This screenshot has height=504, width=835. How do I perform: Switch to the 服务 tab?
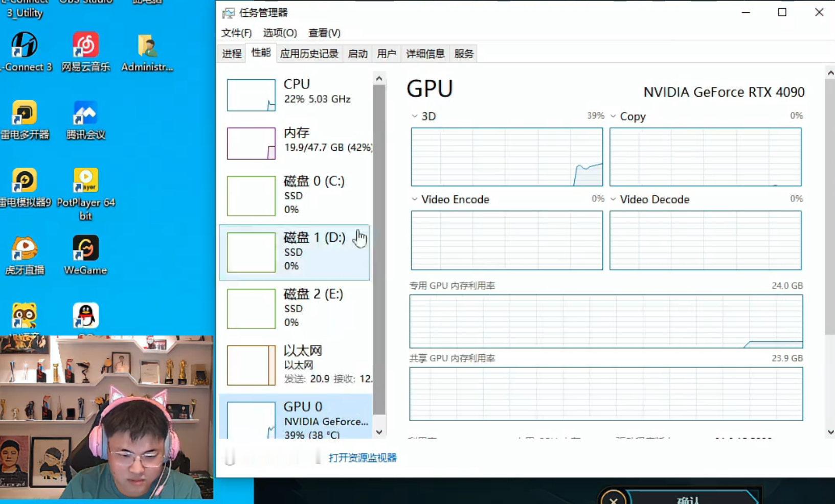pyautogui.click(x=464, y=54)
